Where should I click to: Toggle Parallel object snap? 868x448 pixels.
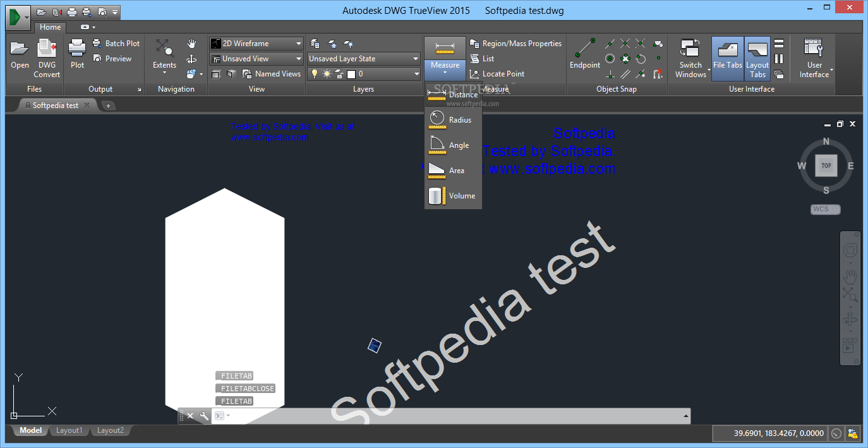(x=625, y=74)
